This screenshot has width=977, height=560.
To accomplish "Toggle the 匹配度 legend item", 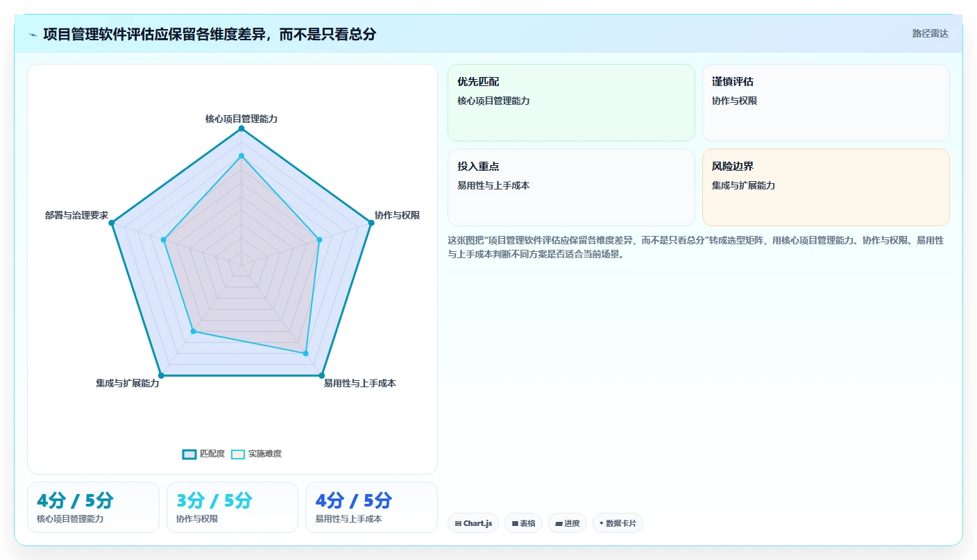I will coord(203,454).
